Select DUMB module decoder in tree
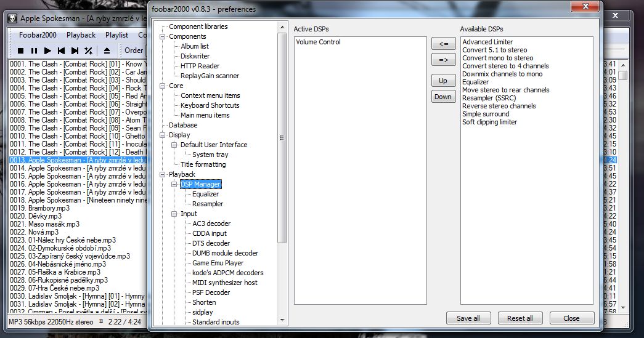Screen dimensions: 644x338 click(x=226, y=253)
